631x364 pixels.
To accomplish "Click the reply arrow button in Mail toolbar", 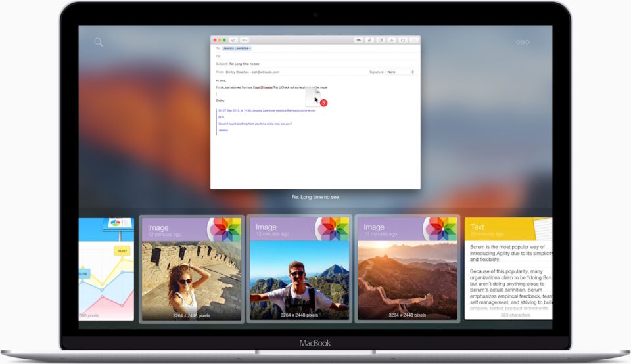I will [x=358, y=40].
